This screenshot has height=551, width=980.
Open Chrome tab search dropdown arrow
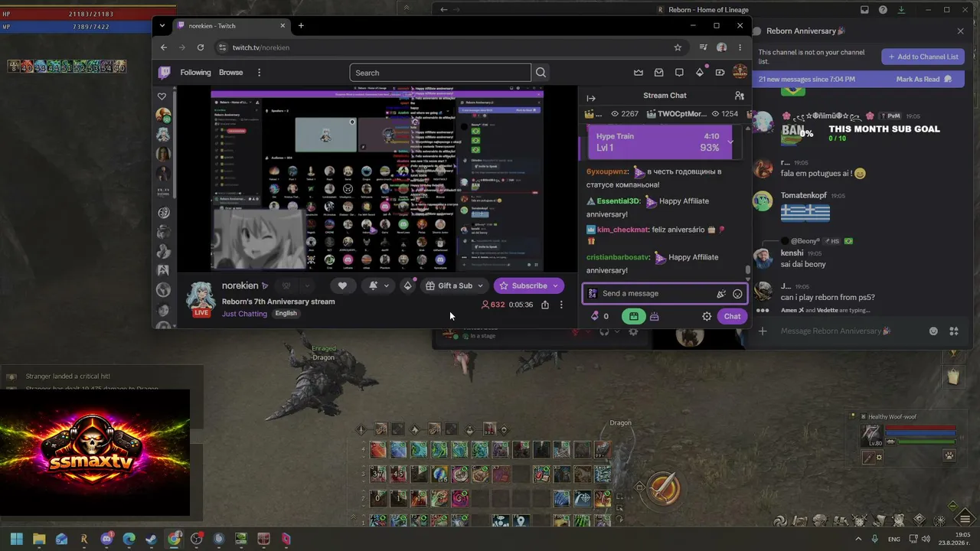pos(162,25)
